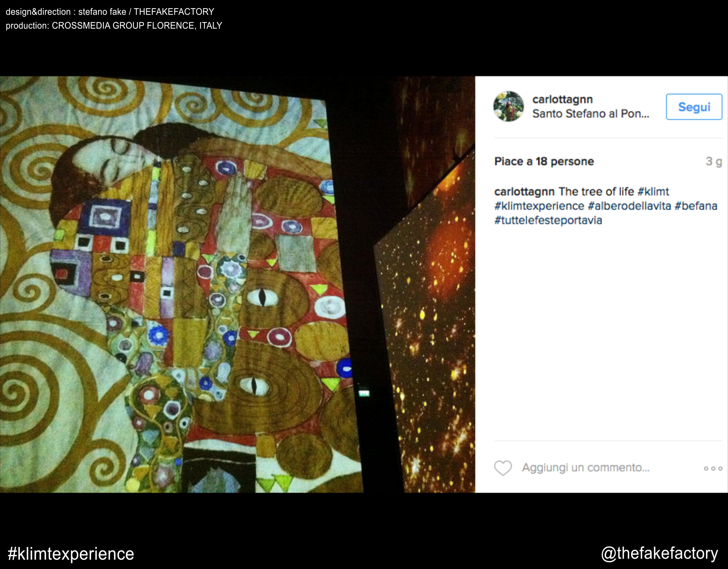This screenshot has width=728, height=569.
Task: Click inside Aggiungi un commento field
Action: [x=585, y=468]
